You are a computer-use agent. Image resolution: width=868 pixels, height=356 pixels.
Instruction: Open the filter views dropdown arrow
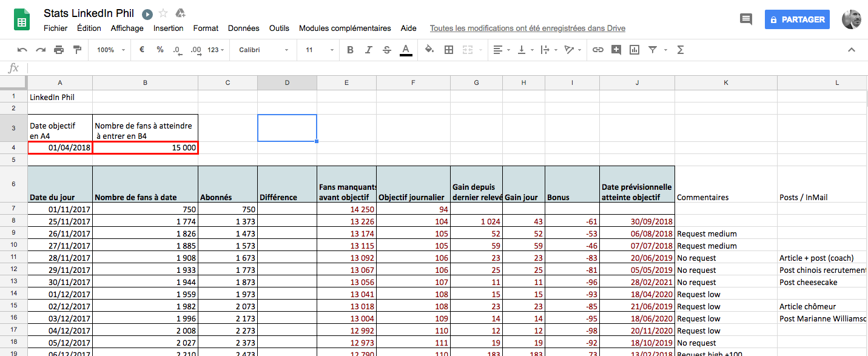[665, 50]
